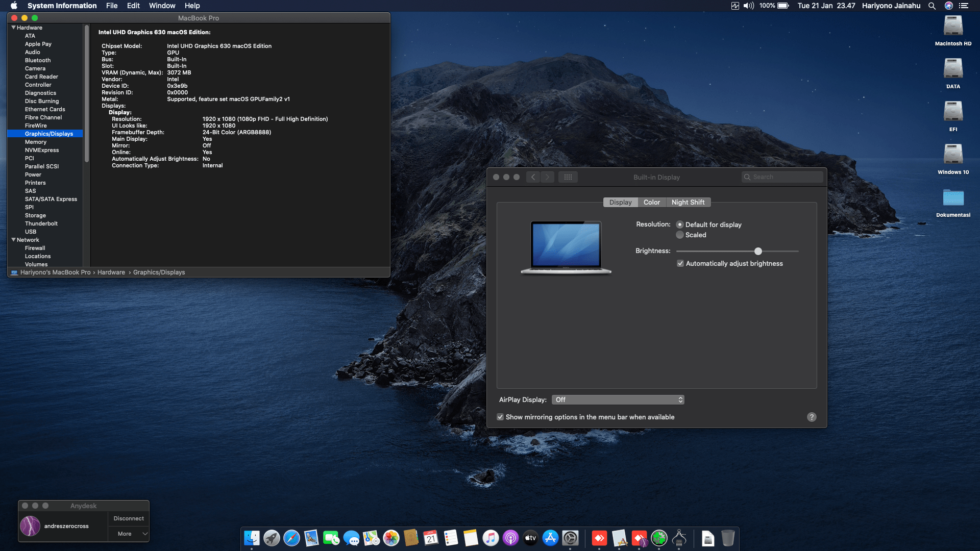This screenshot has height=551, width=980.
Task: Open Apple TV app in dock
Action: pyautogui.click(x=530, y=538)
